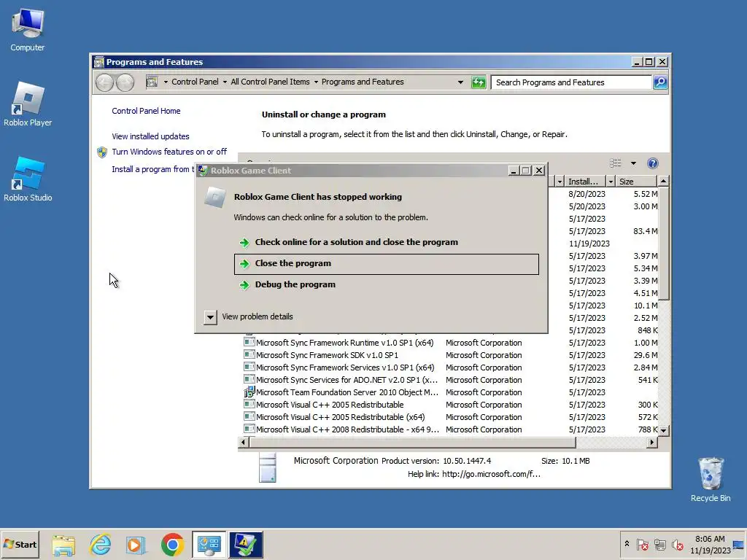Viewport: 747px width, 560px height.
Task: Choose Check online for a solution and close the program
Action: point(387,242)
